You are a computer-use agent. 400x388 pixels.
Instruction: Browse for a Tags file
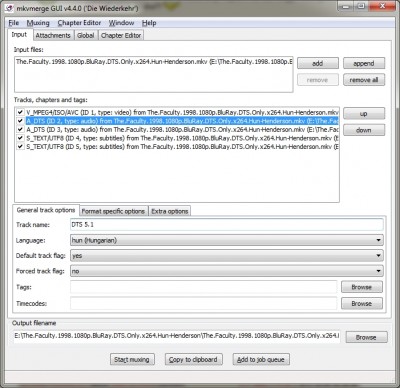point(362,287)
